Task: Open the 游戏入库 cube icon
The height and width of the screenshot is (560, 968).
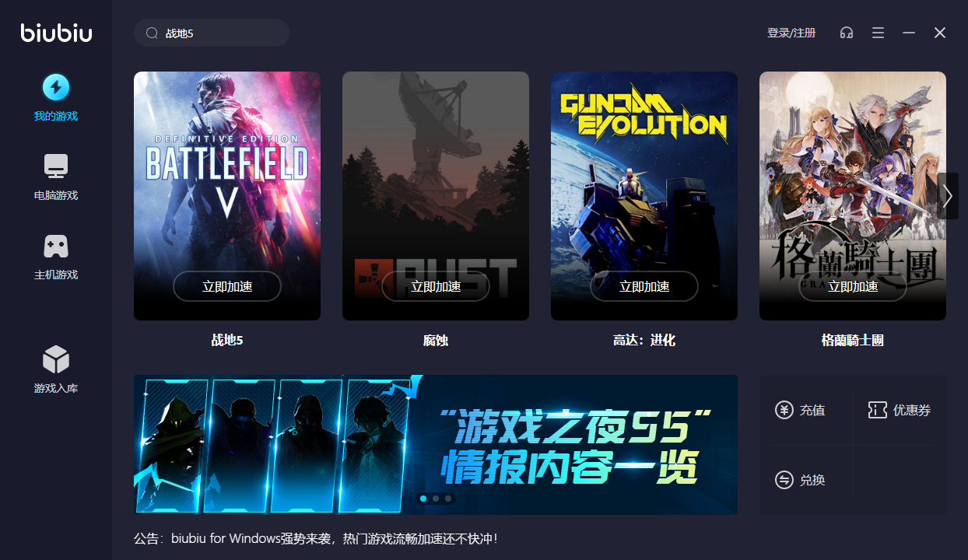Action: point(56,359)
